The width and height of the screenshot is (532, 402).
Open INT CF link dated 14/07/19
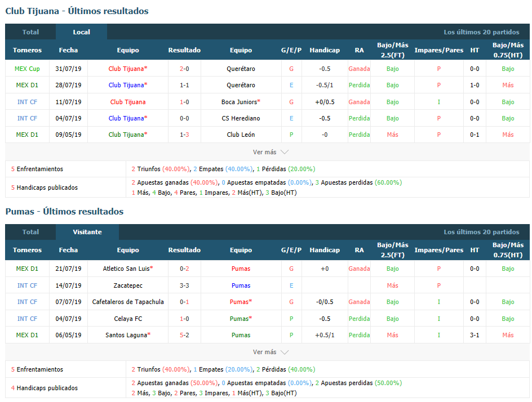point(27,285)
